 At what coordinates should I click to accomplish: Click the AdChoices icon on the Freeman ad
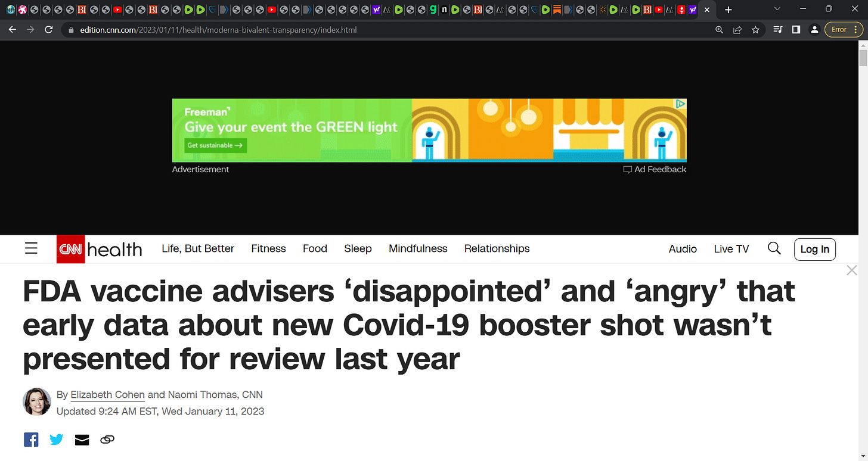[680, 104]
